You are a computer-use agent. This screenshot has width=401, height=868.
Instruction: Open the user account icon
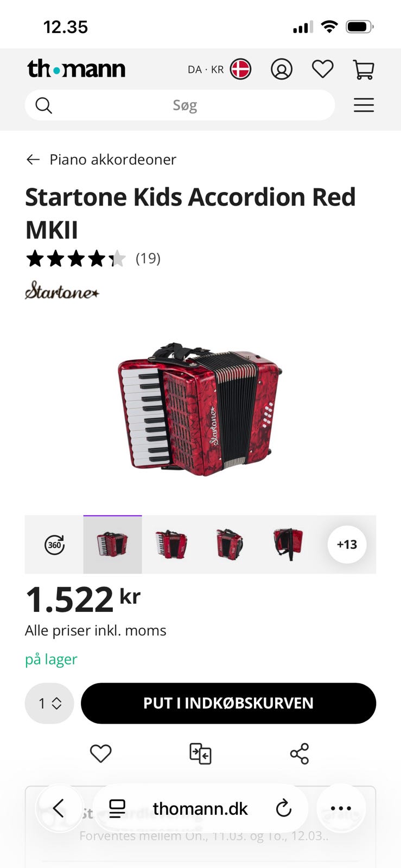[282, 69]
